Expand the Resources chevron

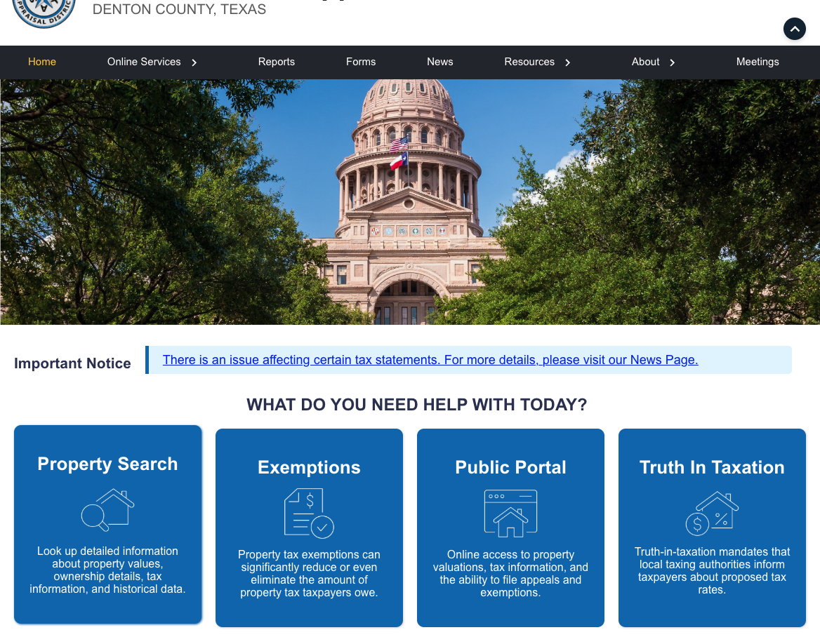pyautogui.click(x=567, y=62)
